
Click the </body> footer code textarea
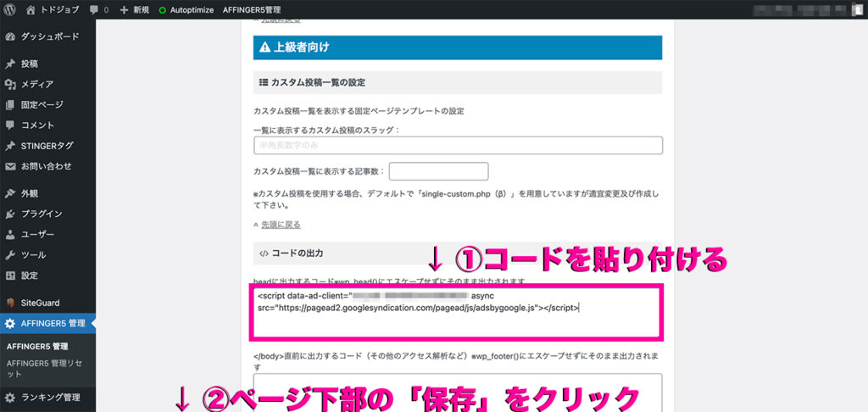[x=458, y=393]
